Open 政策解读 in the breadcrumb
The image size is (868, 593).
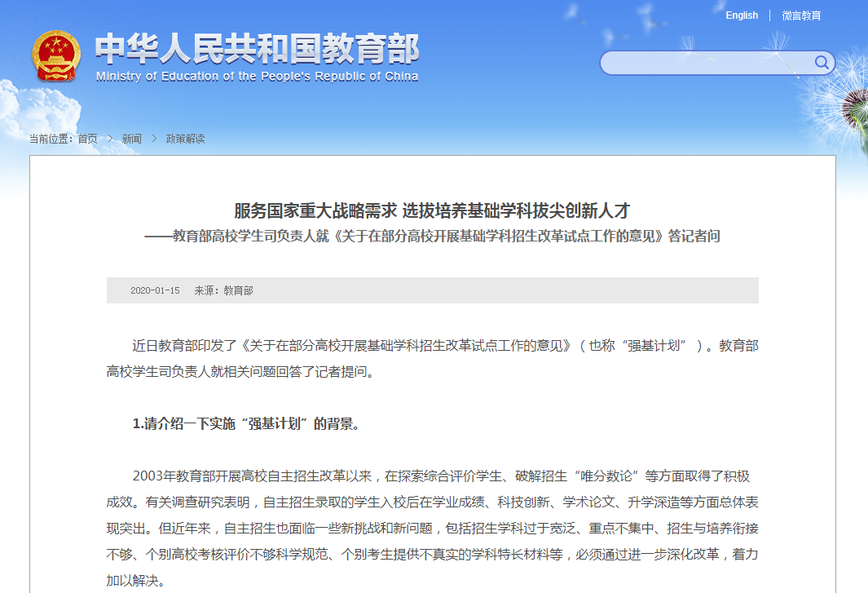186,139
